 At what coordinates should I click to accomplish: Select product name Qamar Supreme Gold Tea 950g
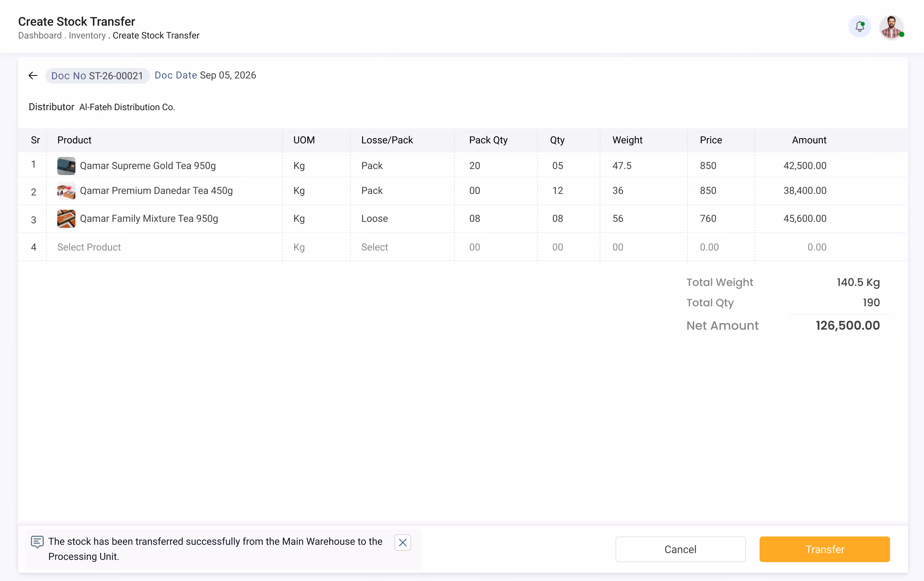[x=148, y=166]
